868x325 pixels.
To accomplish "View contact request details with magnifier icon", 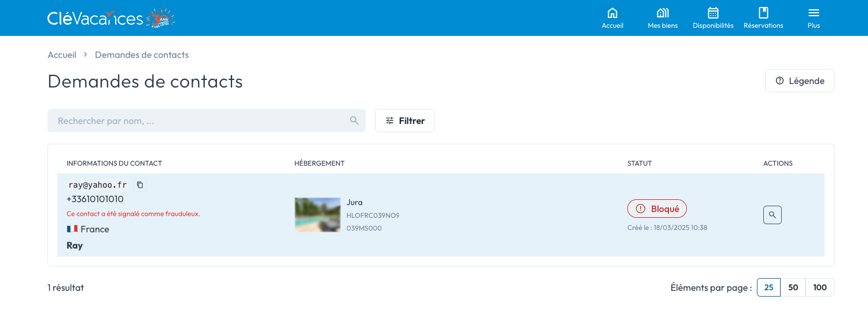I will pyautogui.click(x=772, y=215).
